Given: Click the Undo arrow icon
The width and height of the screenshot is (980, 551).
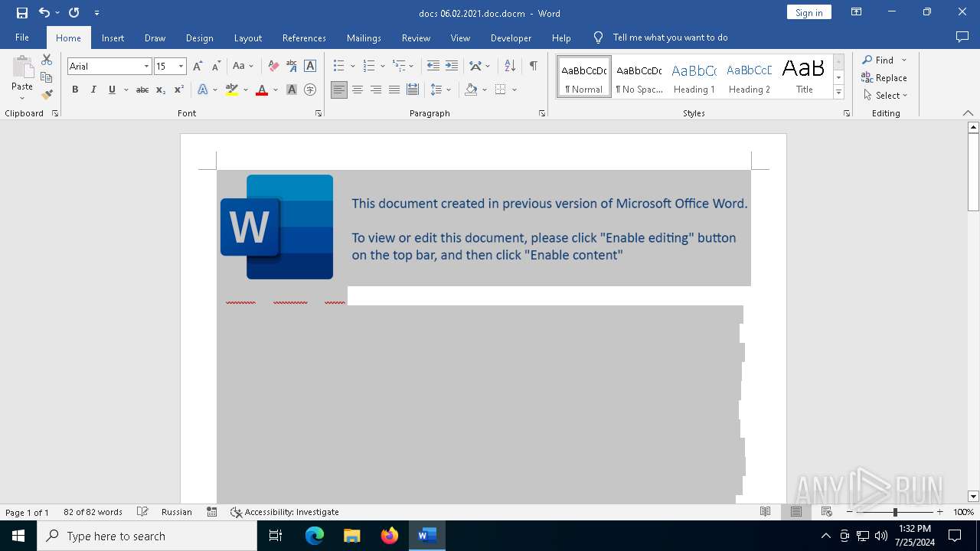Looking at the screenshot, I should [44, 13].
